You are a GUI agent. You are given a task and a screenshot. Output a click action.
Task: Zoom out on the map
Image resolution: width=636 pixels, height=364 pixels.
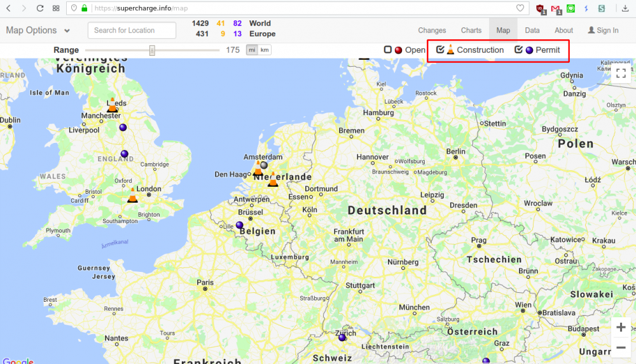(x=621, y=347)
